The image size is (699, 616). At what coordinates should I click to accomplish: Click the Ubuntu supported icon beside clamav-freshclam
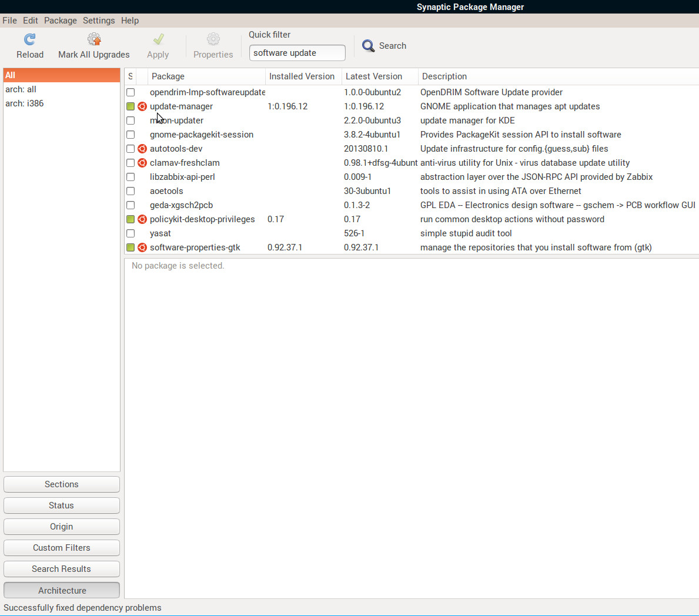click(x=142, y=163)
